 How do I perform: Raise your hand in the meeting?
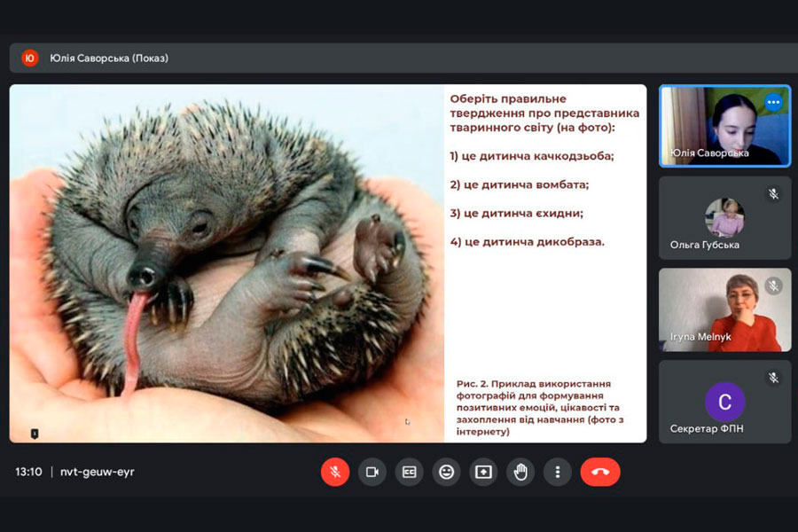(x=520, y=472)
